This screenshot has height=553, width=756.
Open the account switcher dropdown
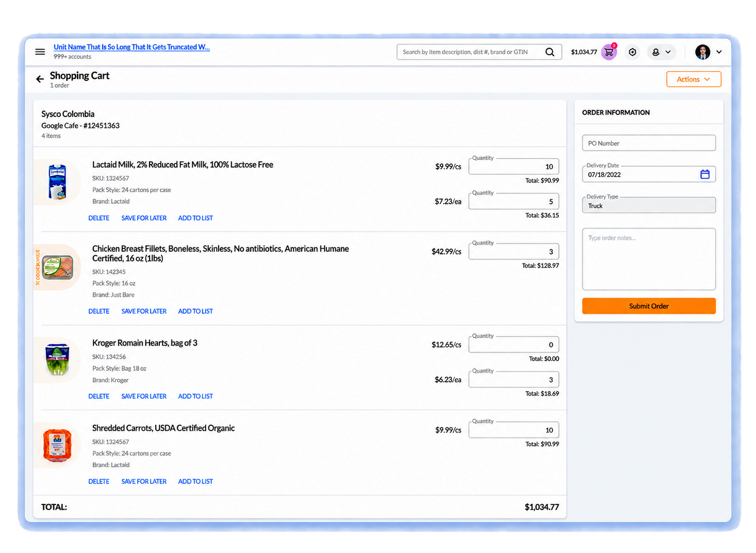click(661, 52)
